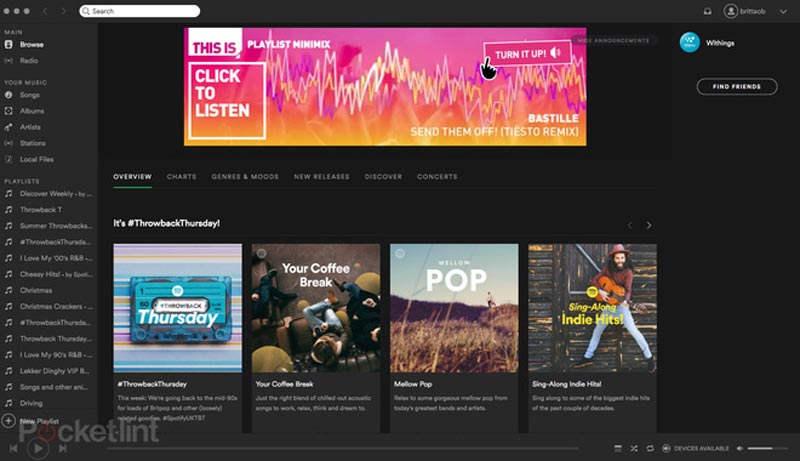
Task: Open Radio in the sidebar
Action: [29, 61]
